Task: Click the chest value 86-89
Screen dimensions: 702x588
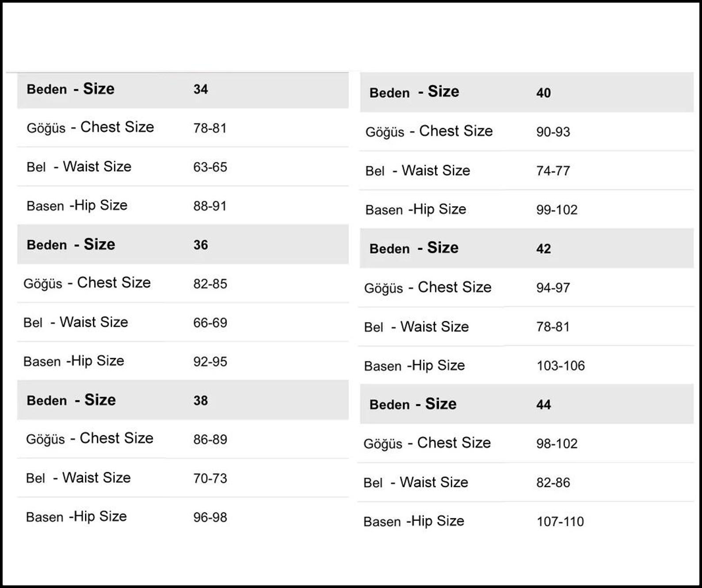Action: point(210,439)
